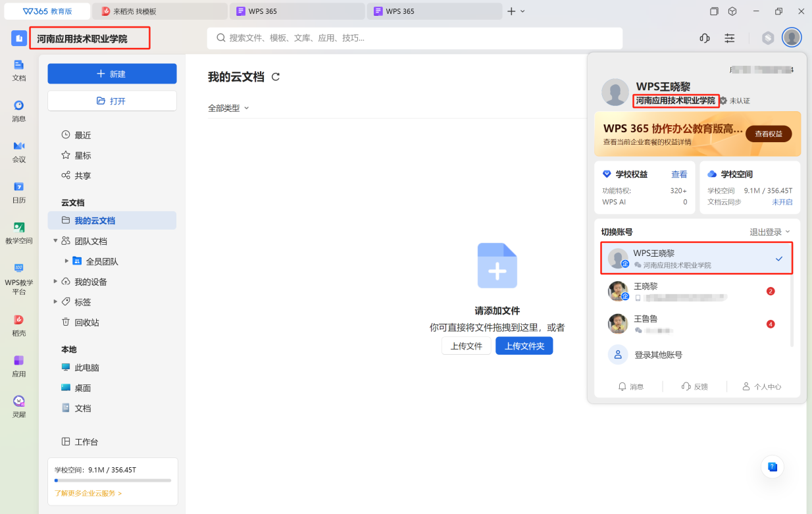Viewport: 812px width, 514px height.
Task: Focus the 搜索文件、模板、文库 search field
Action: click(415, 38)
